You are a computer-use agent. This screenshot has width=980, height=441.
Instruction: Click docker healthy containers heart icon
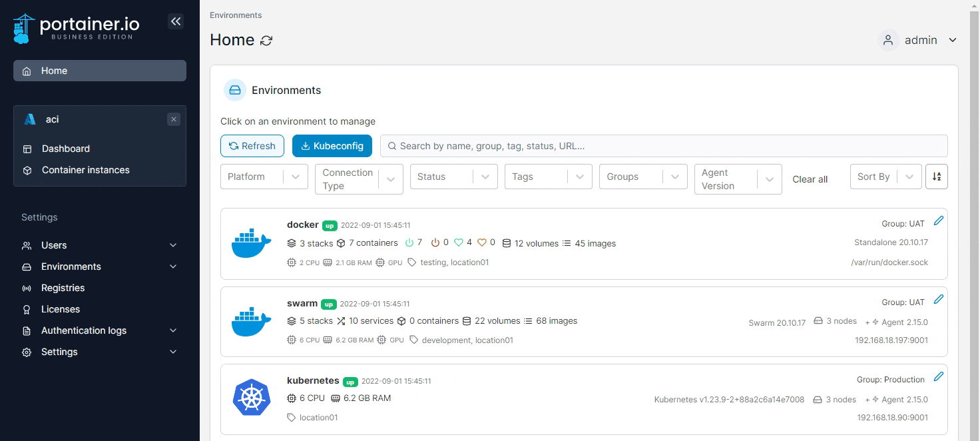tap(459, 243)
